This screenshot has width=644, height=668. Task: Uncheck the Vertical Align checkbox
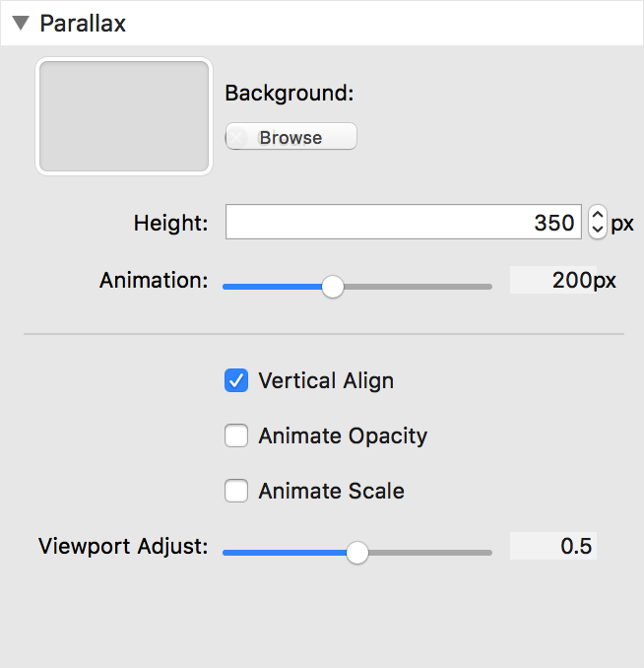236,380
